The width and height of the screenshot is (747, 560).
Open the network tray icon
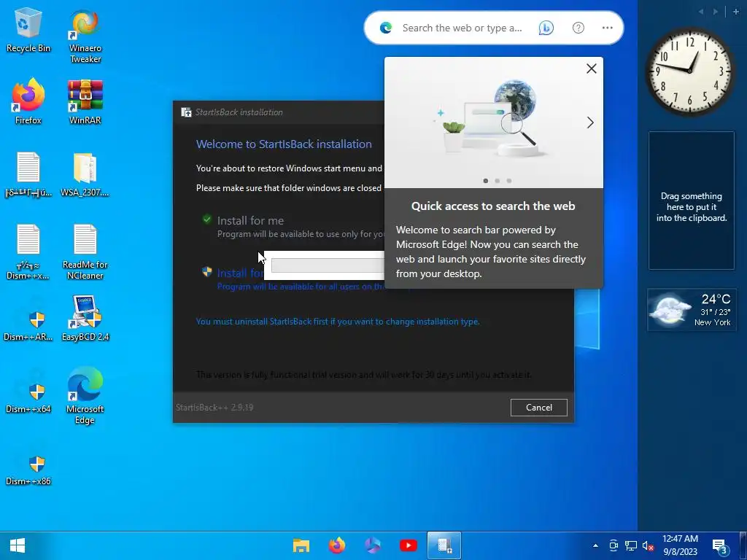[x=631, y=545]
